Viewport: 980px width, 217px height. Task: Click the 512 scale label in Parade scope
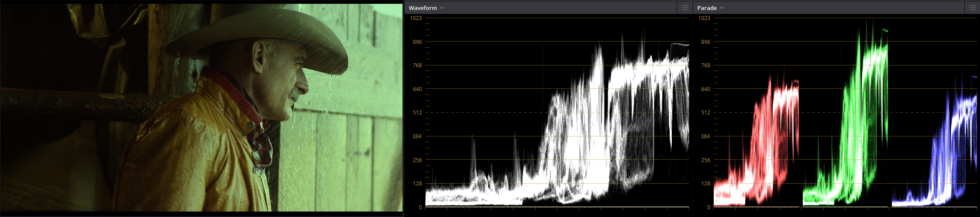tap(705, 113)
